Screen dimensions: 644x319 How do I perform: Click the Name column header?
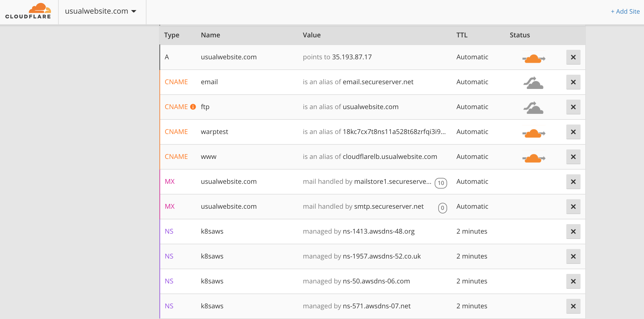coord(211,35)
